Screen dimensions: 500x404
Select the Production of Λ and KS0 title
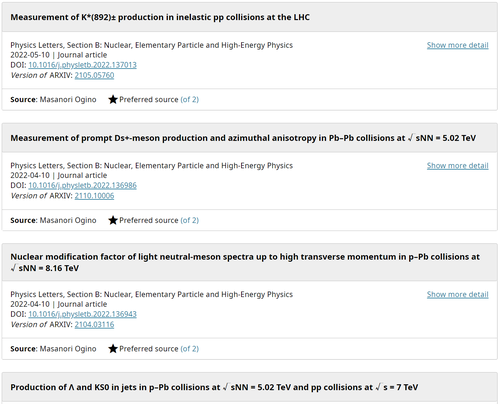(x=214, y=387)
